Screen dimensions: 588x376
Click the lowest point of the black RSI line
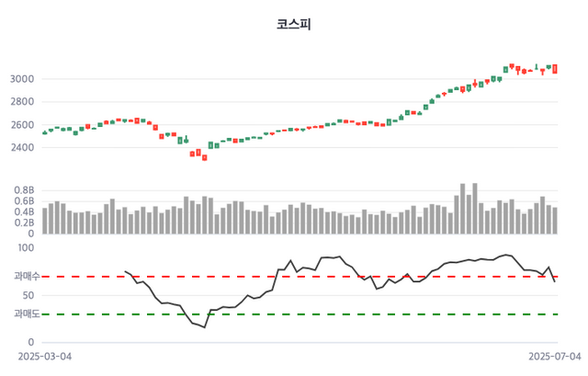205,327
